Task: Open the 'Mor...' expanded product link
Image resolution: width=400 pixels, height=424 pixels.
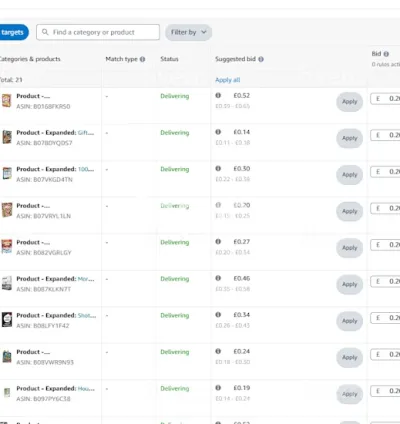Action: coord(86,279)
